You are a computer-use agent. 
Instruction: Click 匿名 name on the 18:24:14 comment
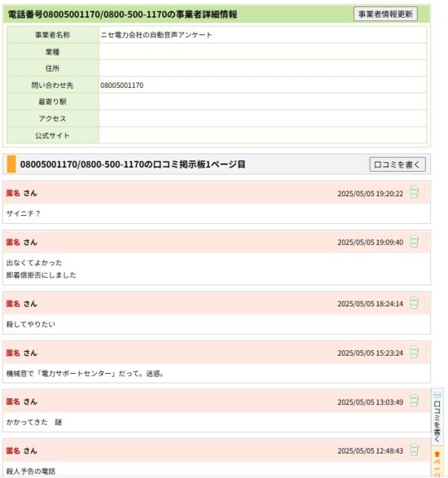click(13, 304)
